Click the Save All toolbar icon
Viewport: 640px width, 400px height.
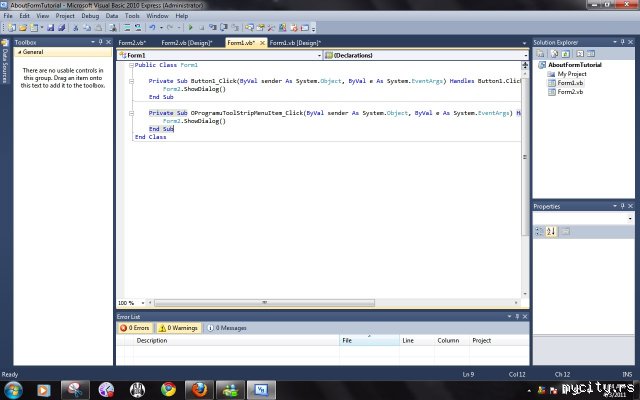pyautogui.click(x=62, y=28)
